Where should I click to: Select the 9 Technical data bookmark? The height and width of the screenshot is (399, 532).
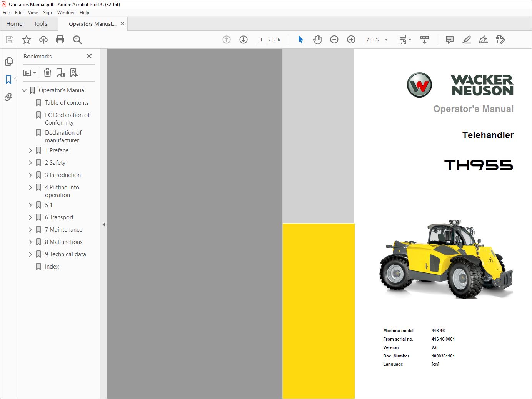pos(65,254)
